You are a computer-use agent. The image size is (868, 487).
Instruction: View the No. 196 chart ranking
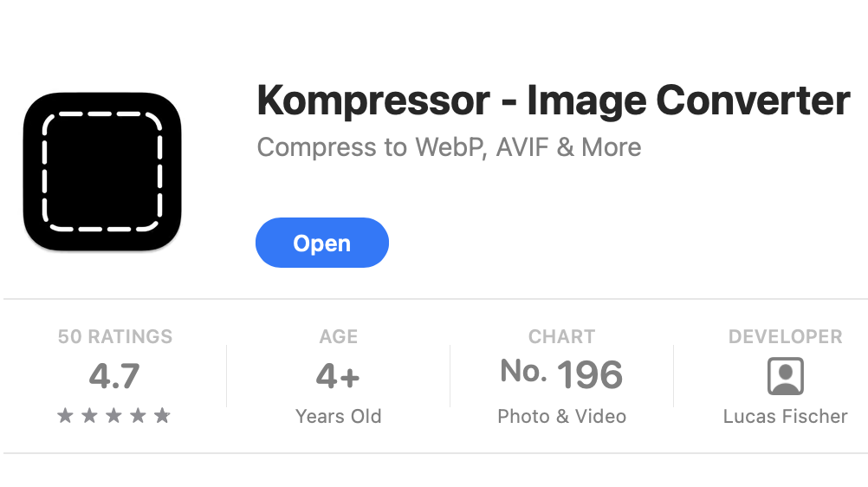point(561,375)
